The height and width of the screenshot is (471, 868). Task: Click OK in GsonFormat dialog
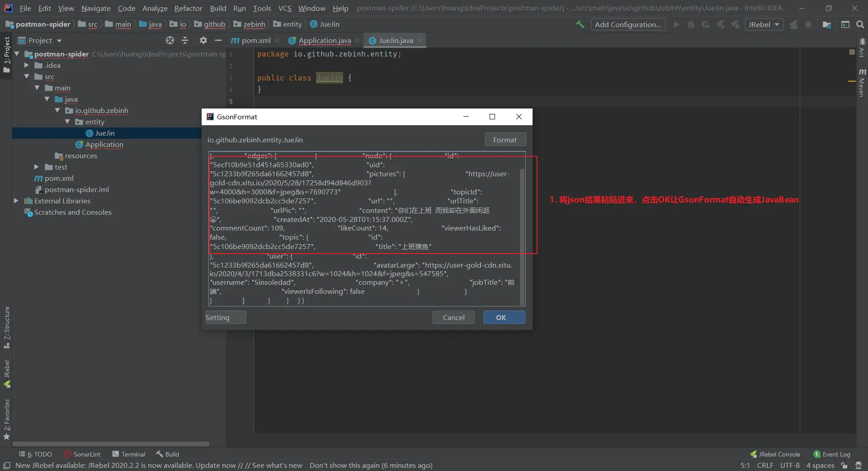[x=504, y=317]
